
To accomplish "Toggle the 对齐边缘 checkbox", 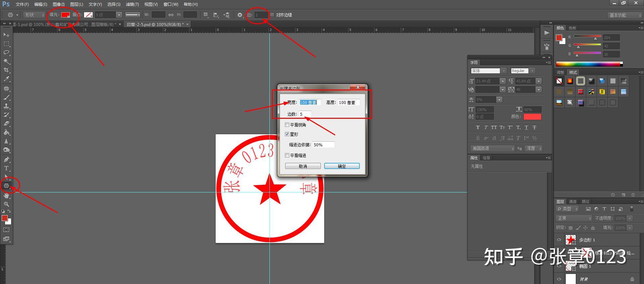I will pyautogui.click(x=272, y=15).
